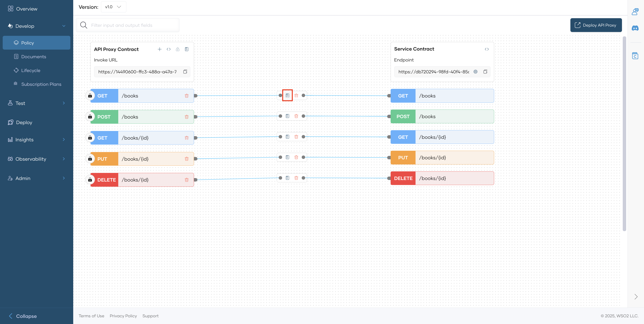This screenshot has width=644, height=324.
Task: Click the vertical canvas scrollbar
Action: 624,134
